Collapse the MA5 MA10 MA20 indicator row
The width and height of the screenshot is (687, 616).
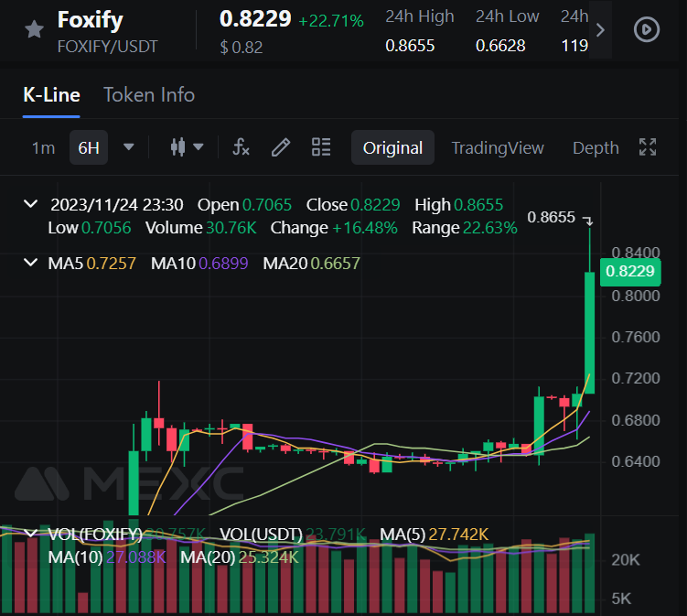[x=31, y=263]
